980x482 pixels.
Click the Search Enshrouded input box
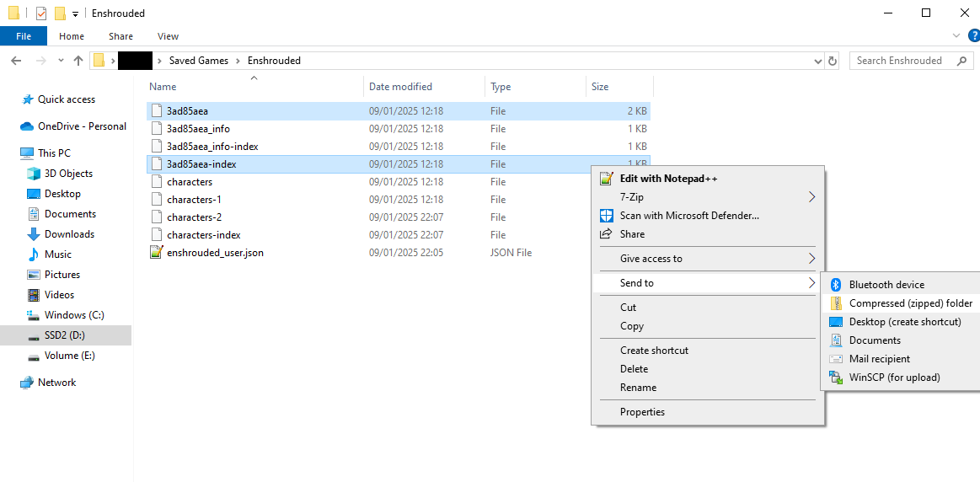coord(902,61)
